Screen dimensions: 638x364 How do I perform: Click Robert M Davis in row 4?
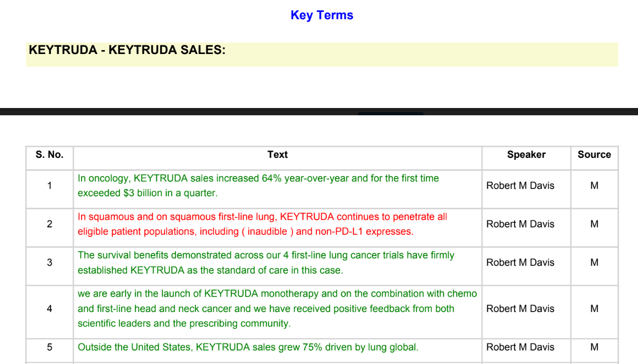[x=520, y=309]
